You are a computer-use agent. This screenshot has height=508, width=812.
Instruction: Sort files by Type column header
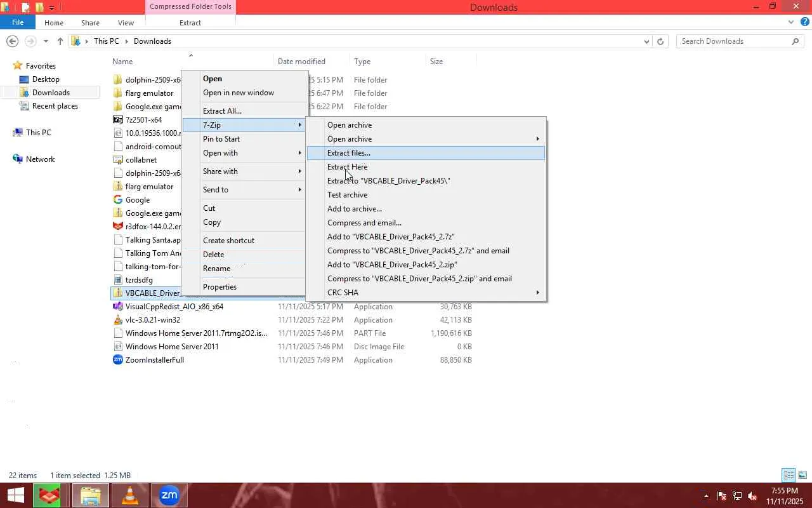coord(387,62)
